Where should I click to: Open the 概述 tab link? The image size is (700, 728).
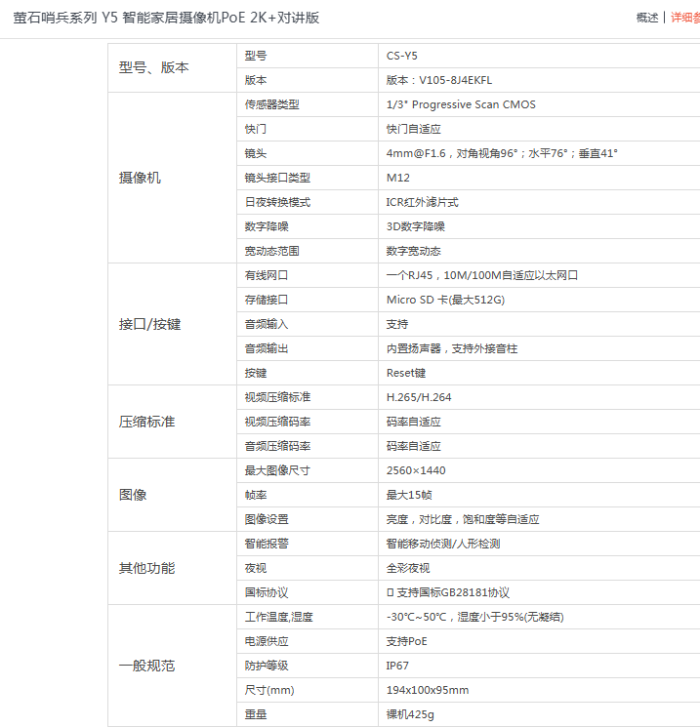point(647,18)
